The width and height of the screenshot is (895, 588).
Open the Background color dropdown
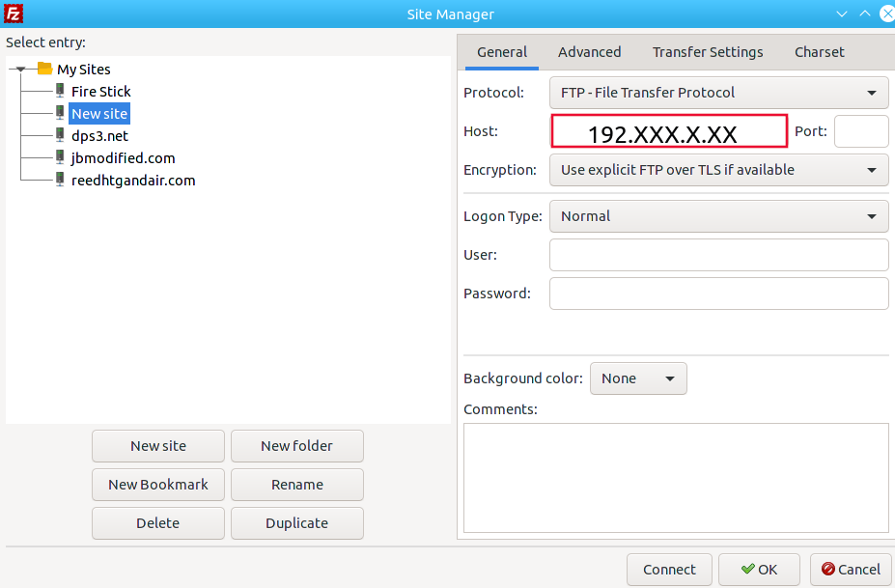[x=638, y=378]
